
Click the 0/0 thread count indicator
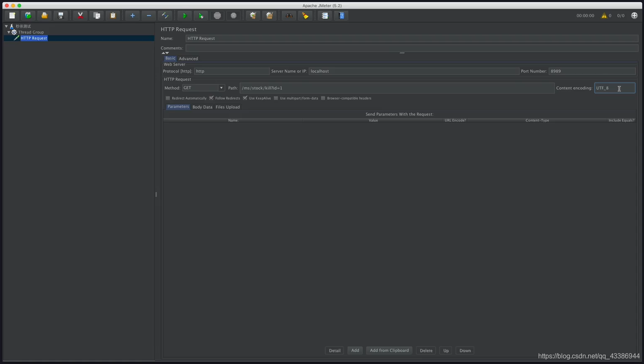click(x=621, y=15)
